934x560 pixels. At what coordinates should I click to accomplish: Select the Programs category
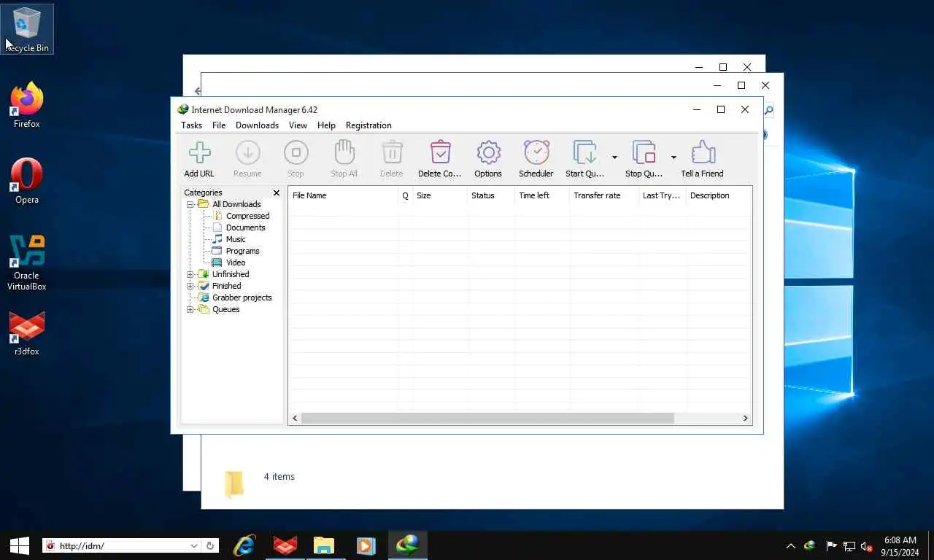tap(242, 251)
